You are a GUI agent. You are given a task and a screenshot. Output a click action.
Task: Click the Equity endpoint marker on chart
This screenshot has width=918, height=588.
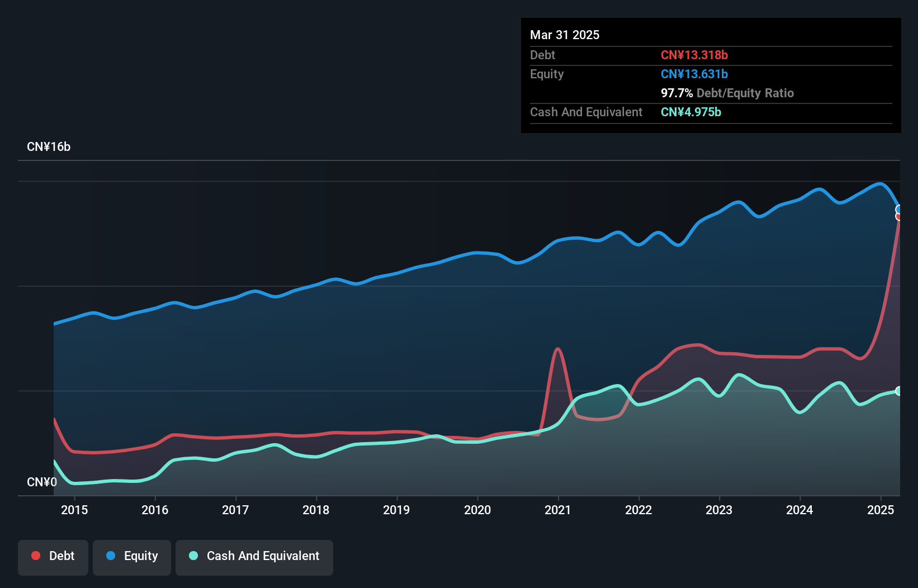(899, 210)
